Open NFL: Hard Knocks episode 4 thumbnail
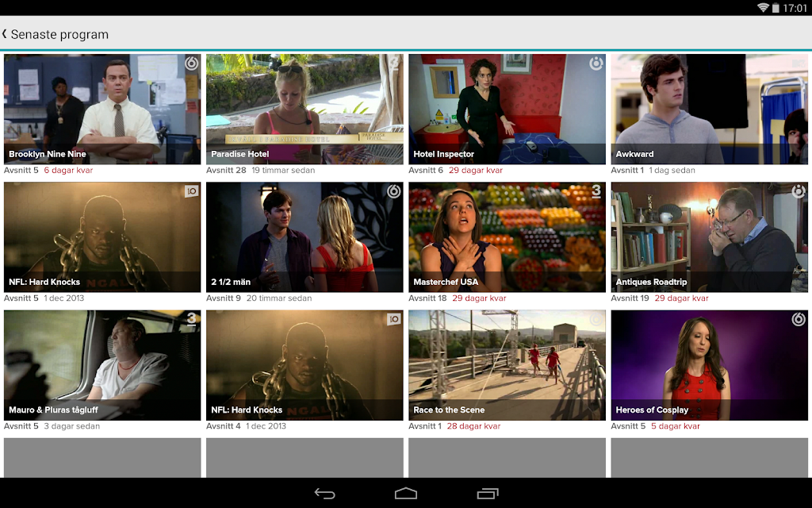This screenshot has height=508, width=812. tap(304, 365)
